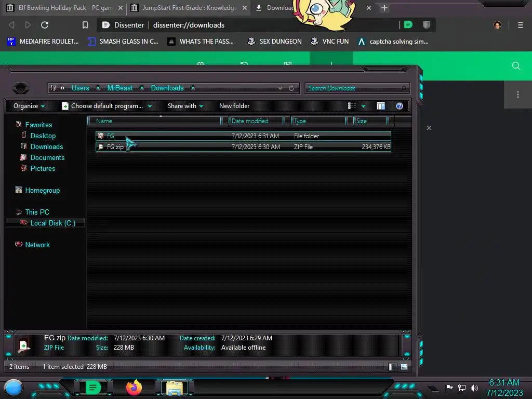The height and width of the screenshot is (399, 532).
Task: Open WHATS THE PASS... bookmark
Action: [201, 42]
